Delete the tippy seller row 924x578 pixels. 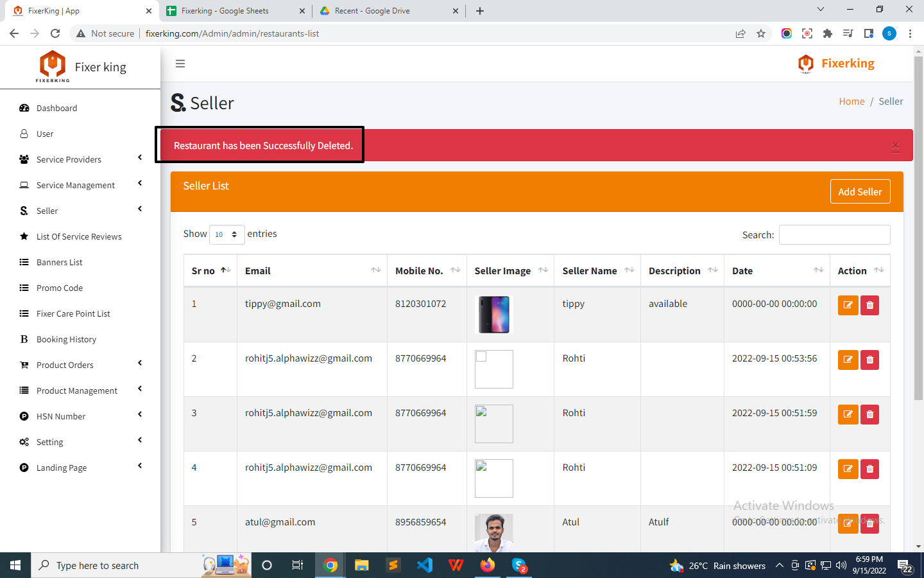(869, 305)
